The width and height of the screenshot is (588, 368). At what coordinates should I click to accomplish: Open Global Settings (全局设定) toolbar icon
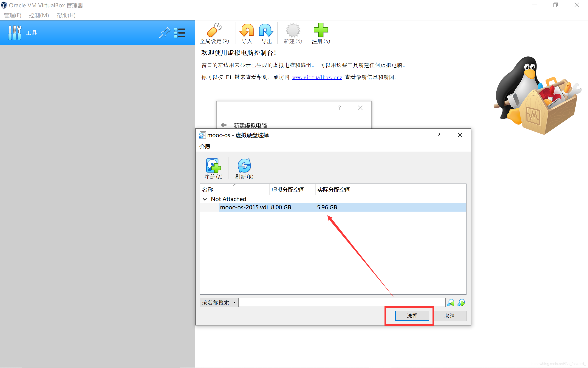pyautogui.click(x=214, y=33)
